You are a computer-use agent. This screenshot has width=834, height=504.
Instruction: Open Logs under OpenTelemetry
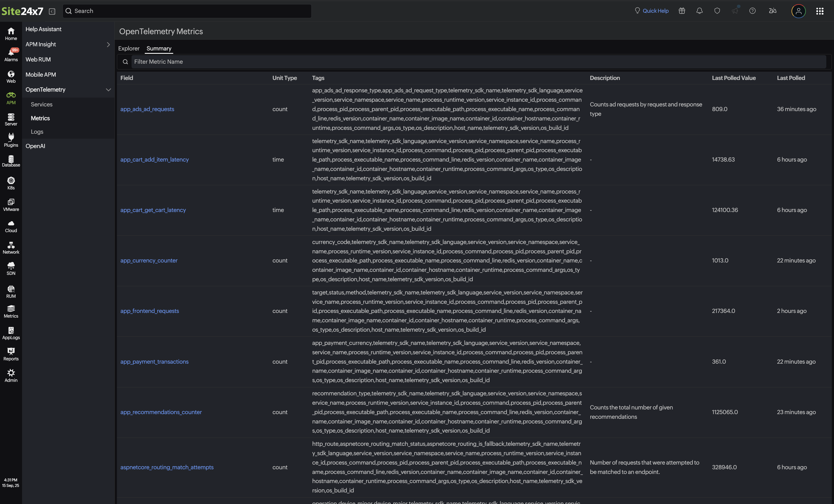pyautogui.click(x=37, y=132)
